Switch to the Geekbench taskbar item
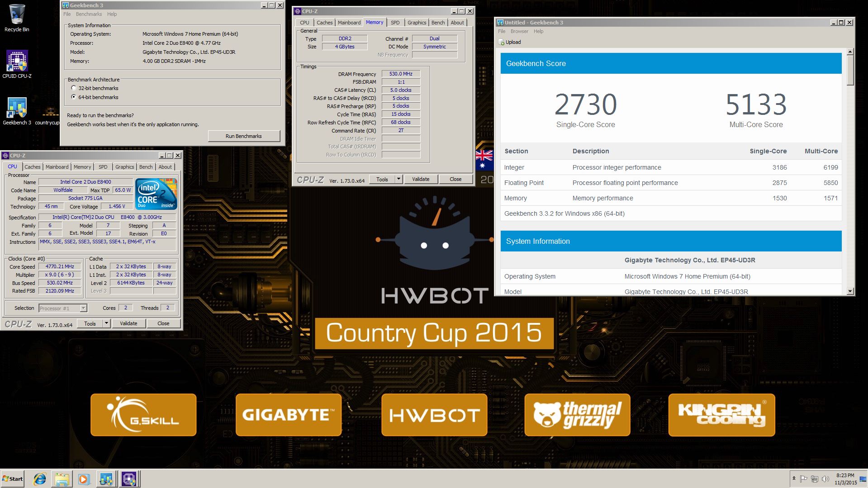The image size is (868, 488). click(106, 479)
